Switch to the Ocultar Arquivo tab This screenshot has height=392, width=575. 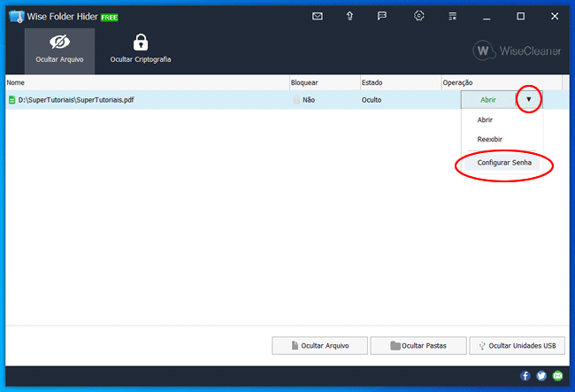click(60, 50)
